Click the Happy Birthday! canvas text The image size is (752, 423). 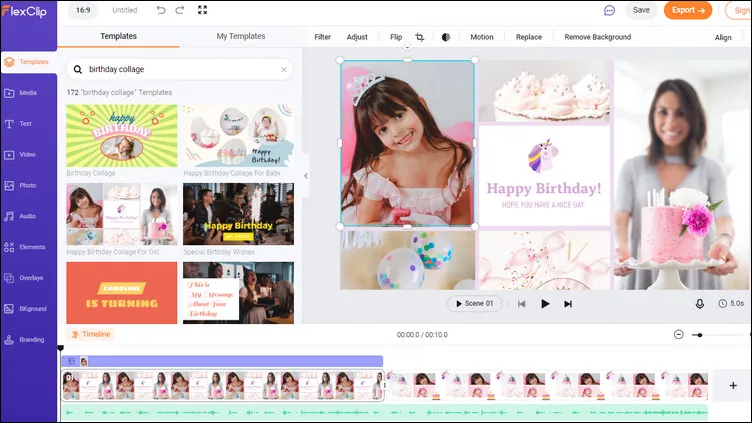pos(544,188)
